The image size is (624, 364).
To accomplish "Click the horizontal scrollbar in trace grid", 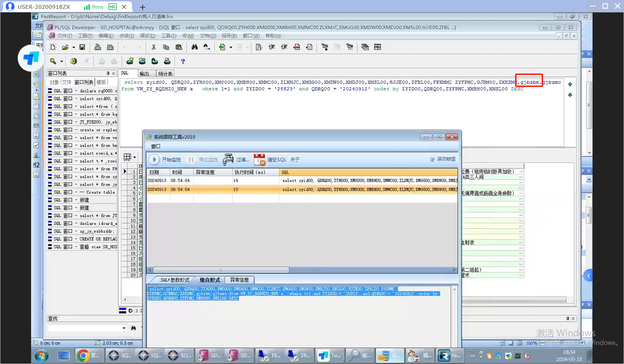I will pos(221,270).
